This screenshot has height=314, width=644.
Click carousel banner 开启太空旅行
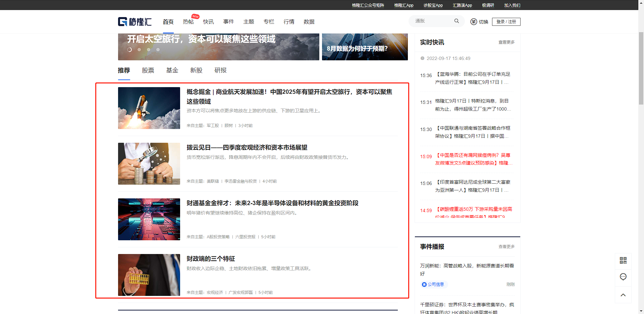pyautogui.click(x=219, y=47)
